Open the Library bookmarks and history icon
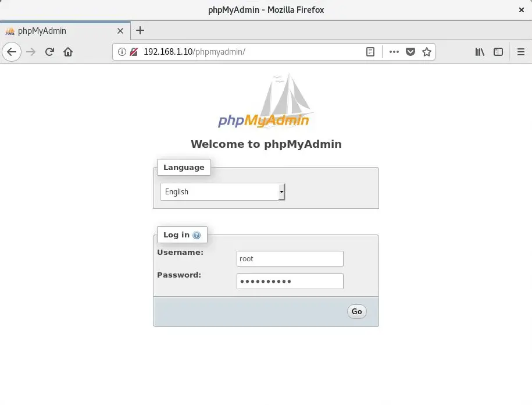 point(480,52)
